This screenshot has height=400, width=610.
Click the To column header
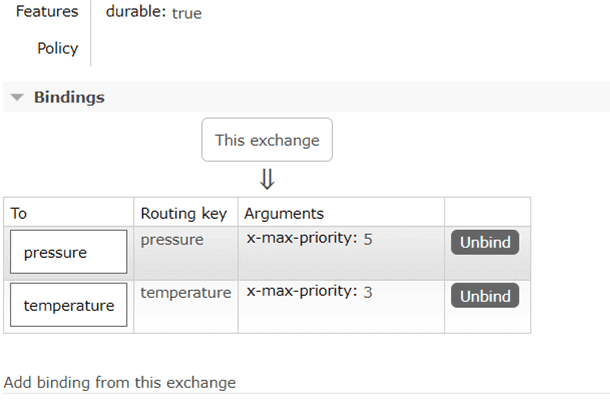(x=19, y=213)
